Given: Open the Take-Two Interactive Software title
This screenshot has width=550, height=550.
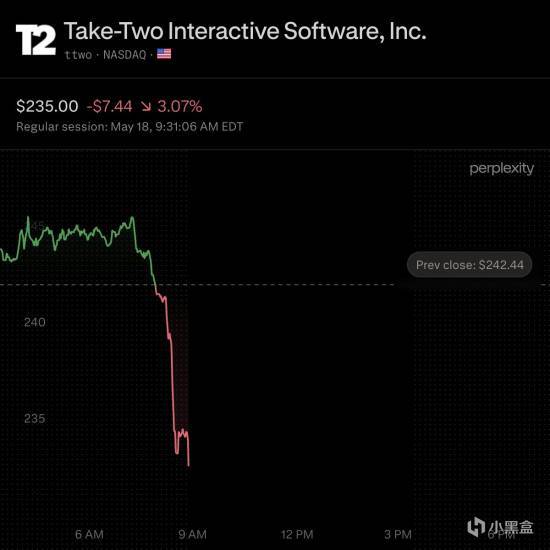Looking at the screenshot, I should pyautogui.click(x=245, y=31).
